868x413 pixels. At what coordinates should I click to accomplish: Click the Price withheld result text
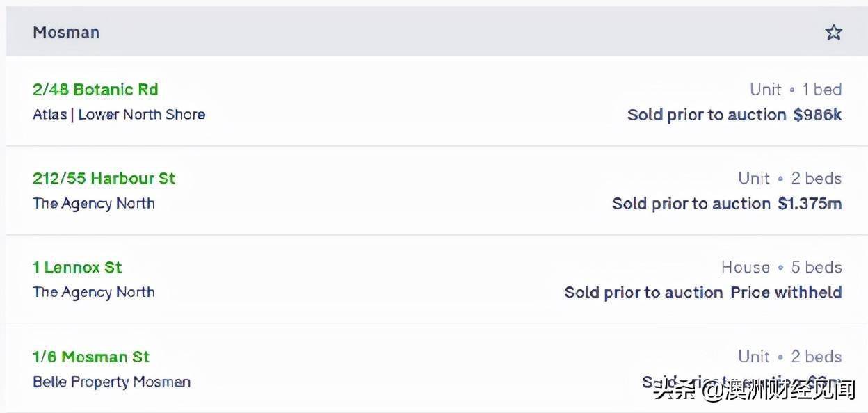coord(786,293)
